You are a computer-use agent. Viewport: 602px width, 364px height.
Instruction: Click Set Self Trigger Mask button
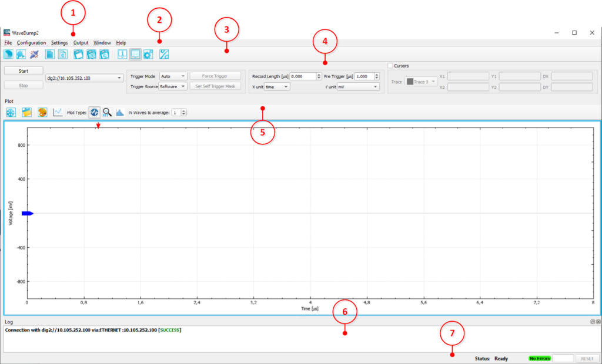[215, 86]
